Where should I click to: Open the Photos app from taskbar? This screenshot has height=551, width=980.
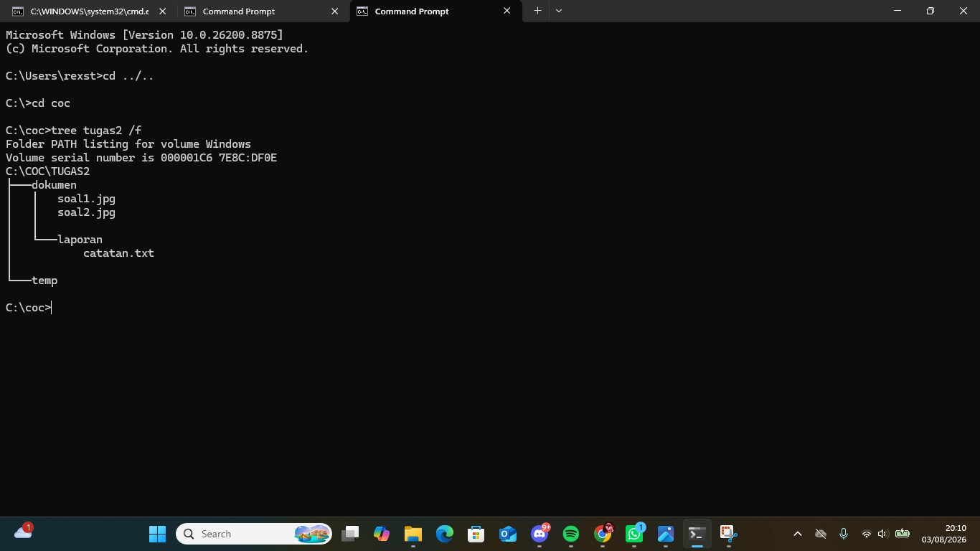666,534
